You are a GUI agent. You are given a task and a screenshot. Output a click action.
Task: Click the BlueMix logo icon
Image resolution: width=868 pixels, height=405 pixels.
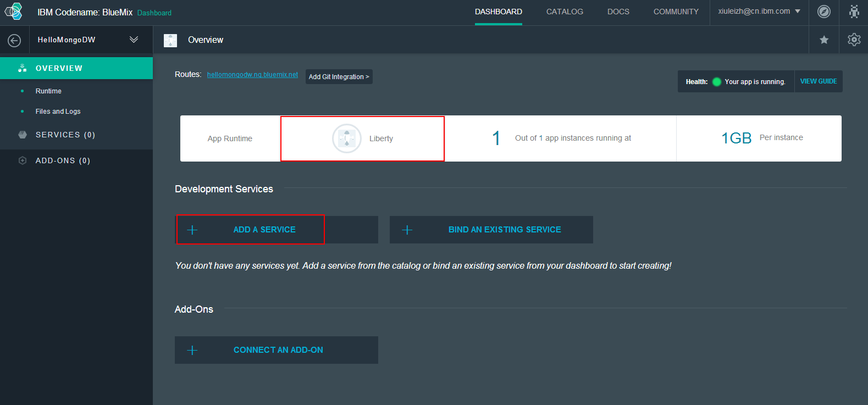(13, 12)
